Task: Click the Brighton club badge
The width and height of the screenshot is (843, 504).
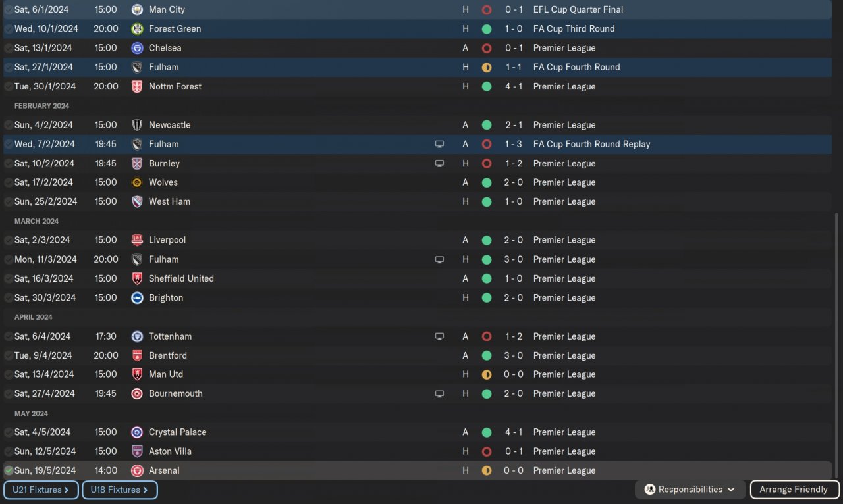Action: (137, 298)
